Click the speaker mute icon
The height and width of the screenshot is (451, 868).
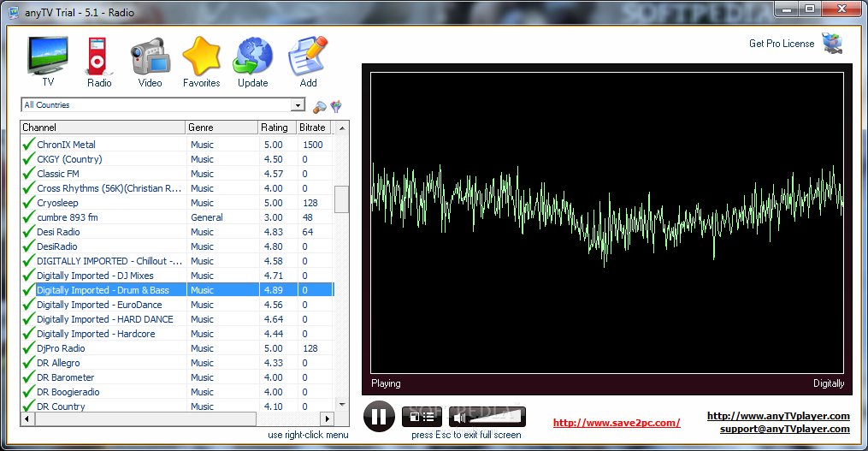tap(460, 417)
